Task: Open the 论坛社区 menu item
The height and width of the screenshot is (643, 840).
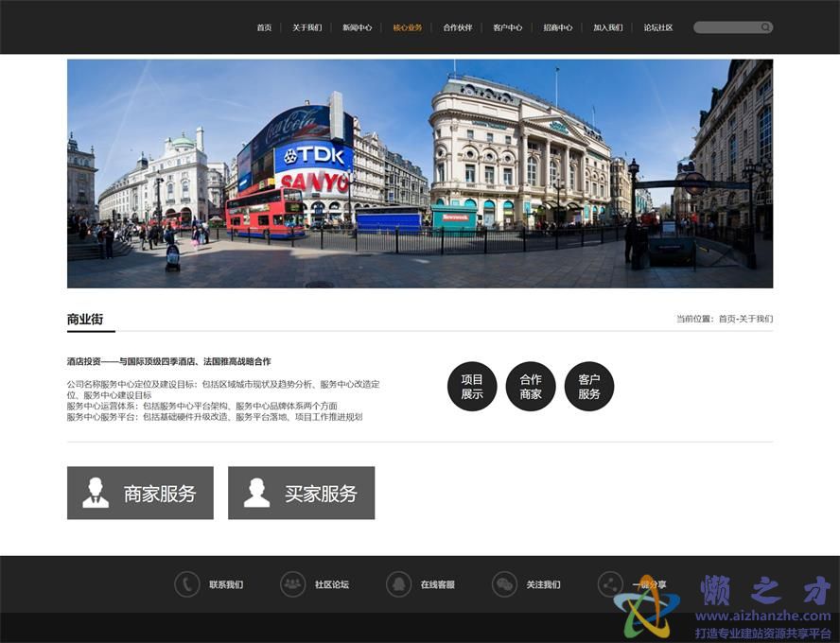Action: click(657, 27)
